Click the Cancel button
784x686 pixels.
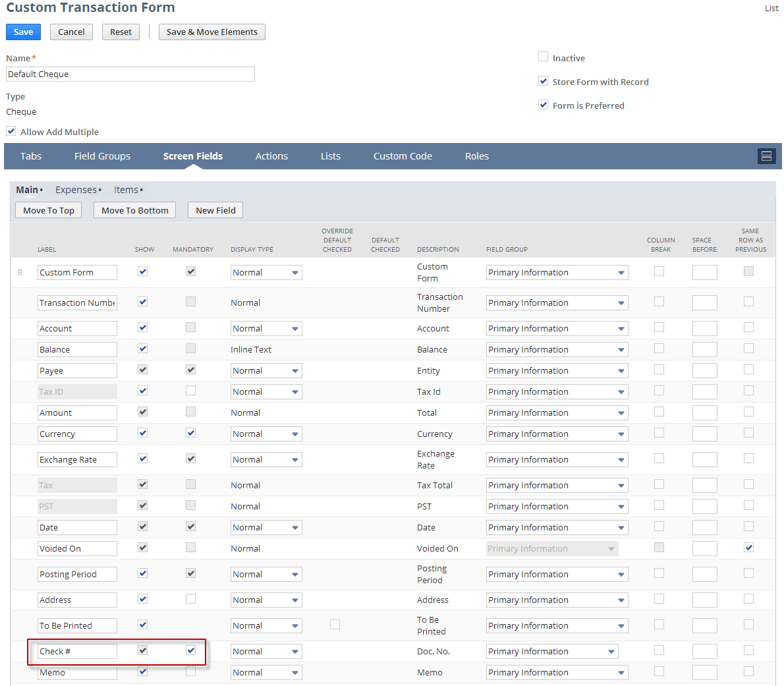[x=71, y=32]
